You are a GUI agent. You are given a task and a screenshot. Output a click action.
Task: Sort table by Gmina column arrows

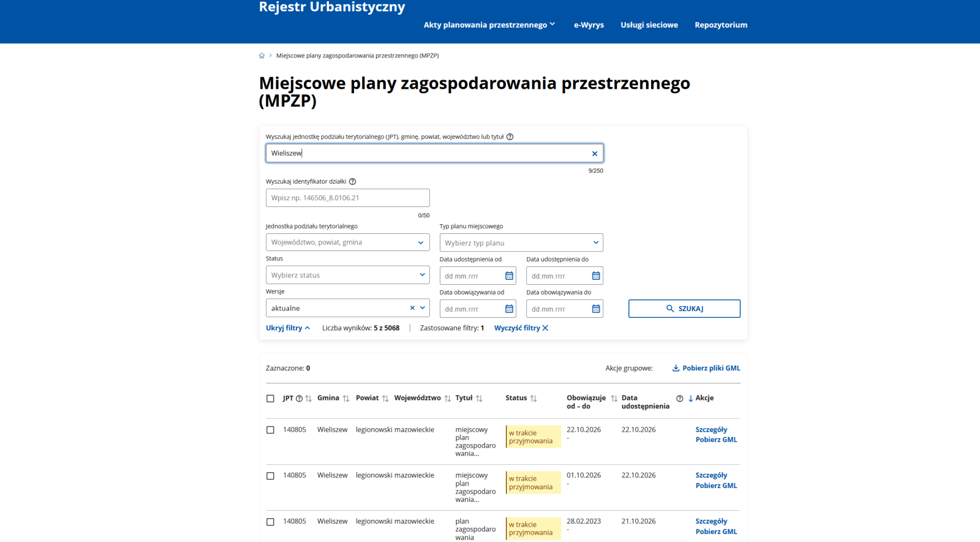[x=346, y=399]
